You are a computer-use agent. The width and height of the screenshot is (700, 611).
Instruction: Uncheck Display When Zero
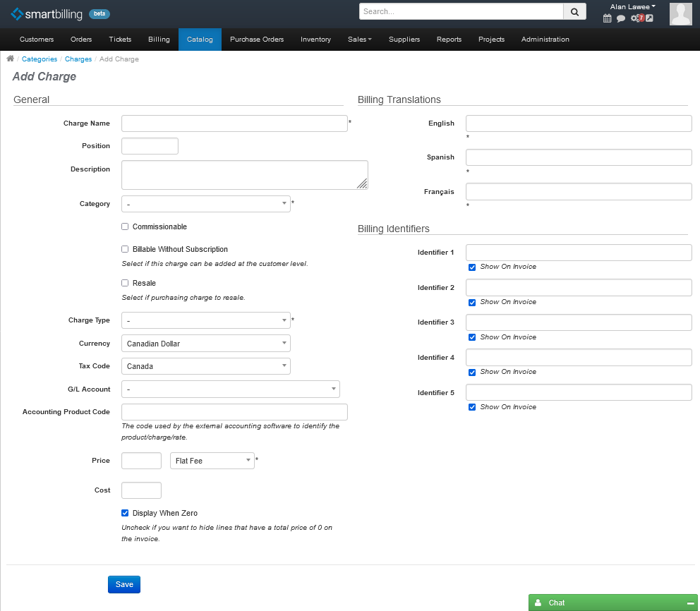click(125, 513)
